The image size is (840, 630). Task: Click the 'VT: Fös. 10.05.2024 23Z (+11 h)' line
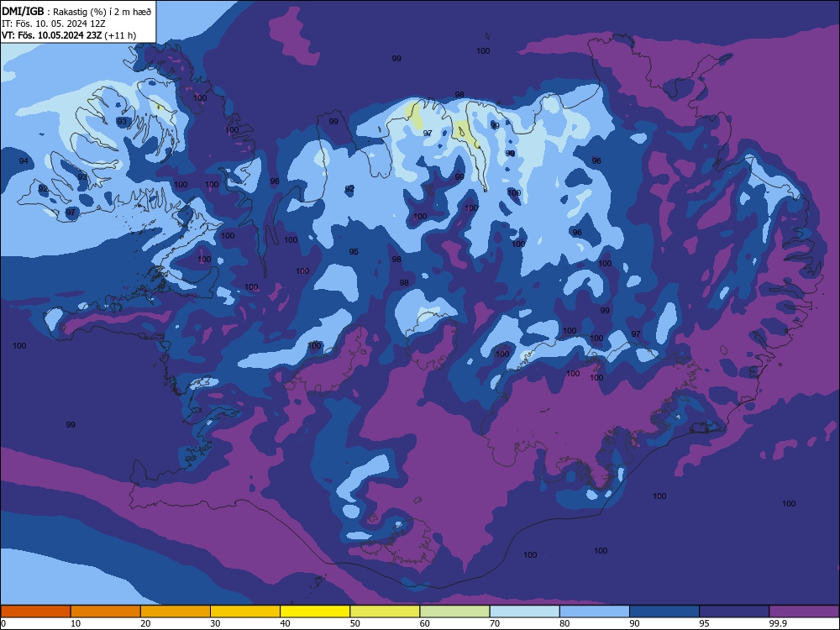point(69,35)
